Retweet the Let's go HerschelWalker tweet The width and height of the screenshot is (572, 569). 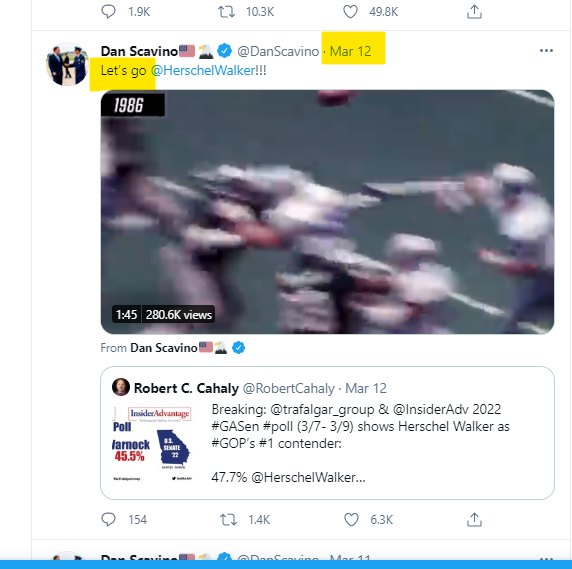click(x=228, y=519)
